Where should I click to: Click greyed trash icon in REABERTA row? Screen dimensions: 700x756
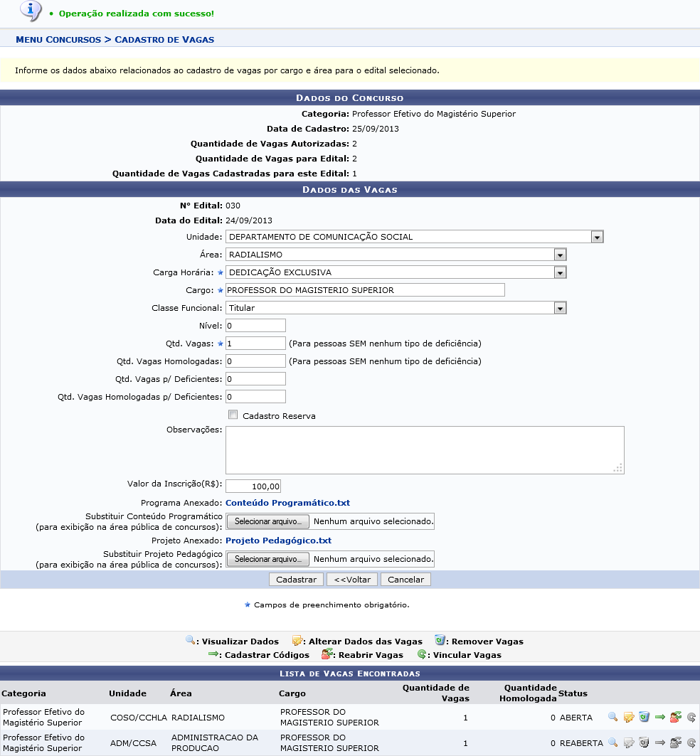[644, 742]
